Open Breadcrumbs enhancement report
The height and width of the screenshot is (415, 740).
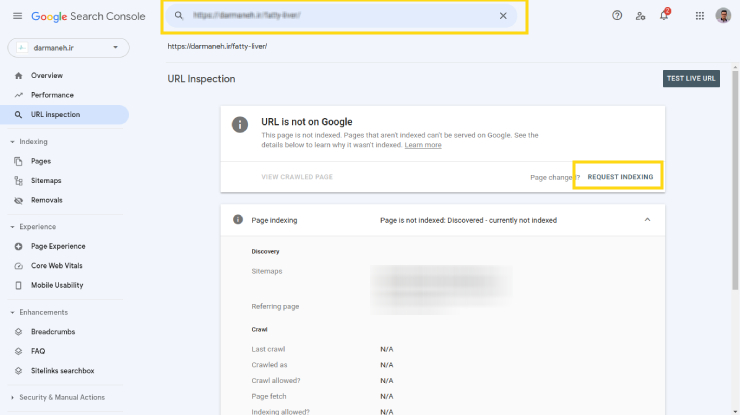53,332
